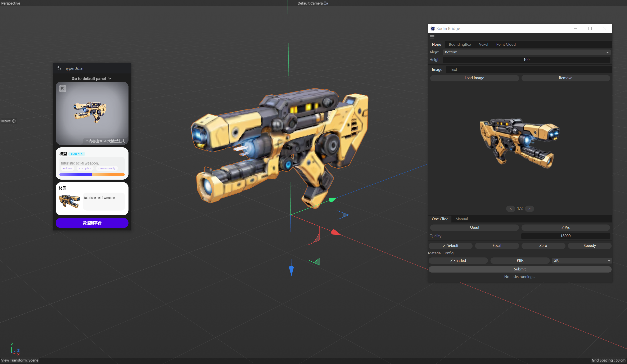Screen dimensions: 627x364
Task: Expand the Go to default panel chevron
Action: (x=110, y=79)
